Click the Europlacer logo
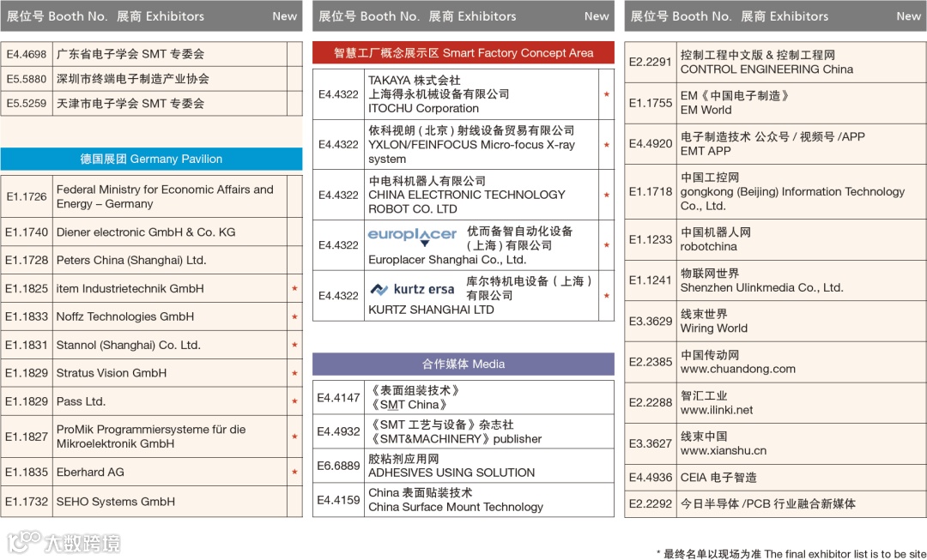The image size is (927, 560). tap(412, 236)
